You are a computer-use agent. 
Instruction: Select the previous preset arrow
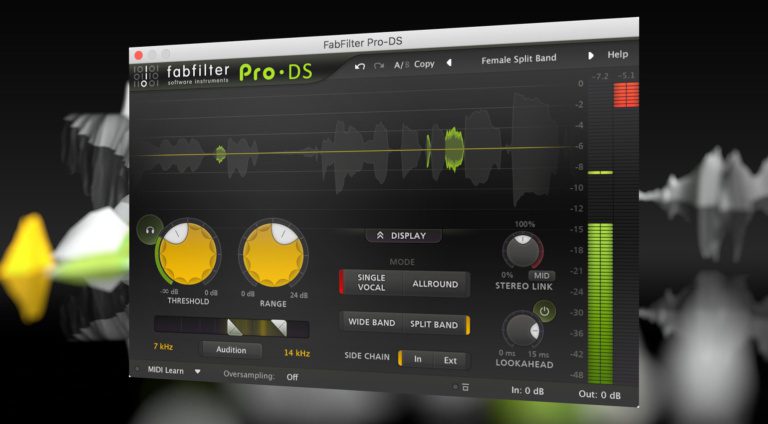pyautogui.click(x=449, y=63)
